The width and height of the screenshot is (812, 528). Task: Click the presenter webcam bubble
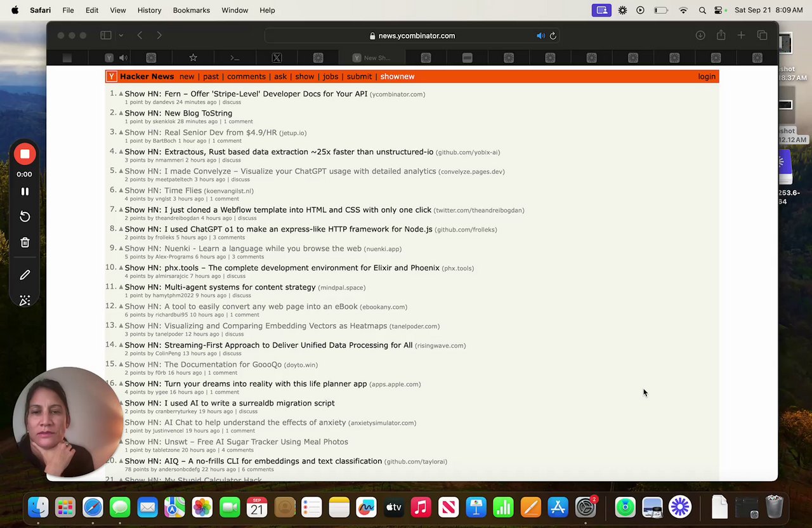click(x=67, y=423)
